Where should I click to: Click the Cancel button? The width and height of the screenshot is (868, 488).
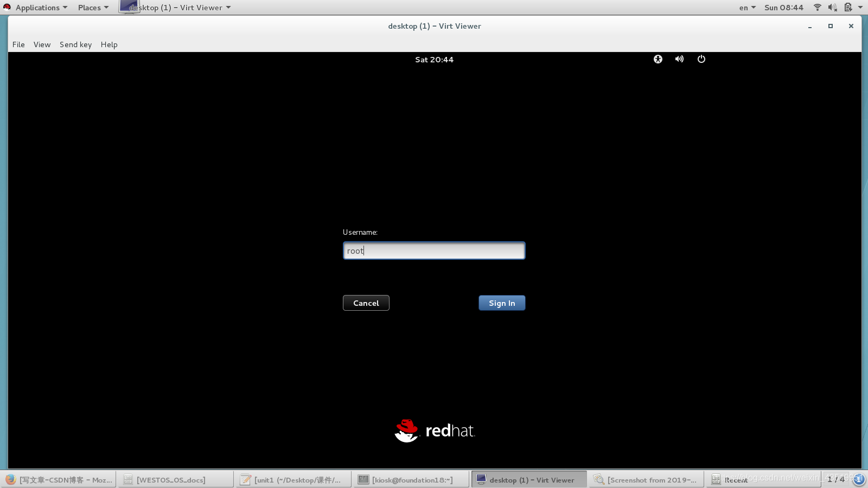click(366, 303)
